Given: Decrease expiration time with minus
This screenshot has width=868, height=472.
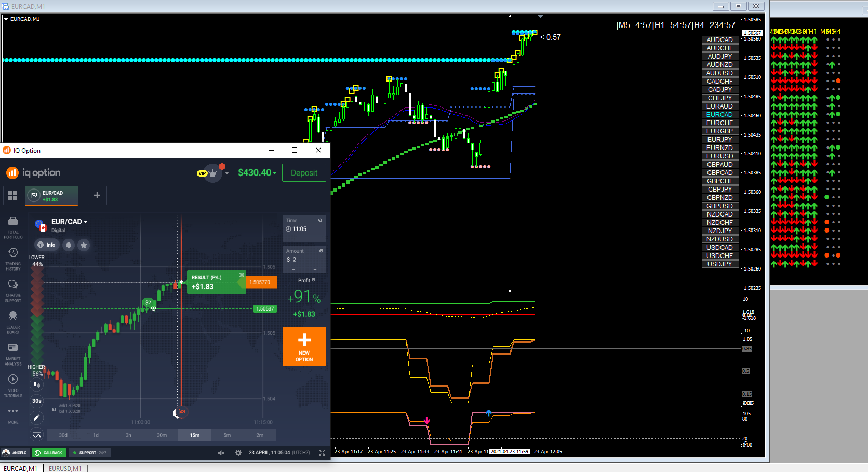Looking at the screenshot, I should click(x=293, y=239).
